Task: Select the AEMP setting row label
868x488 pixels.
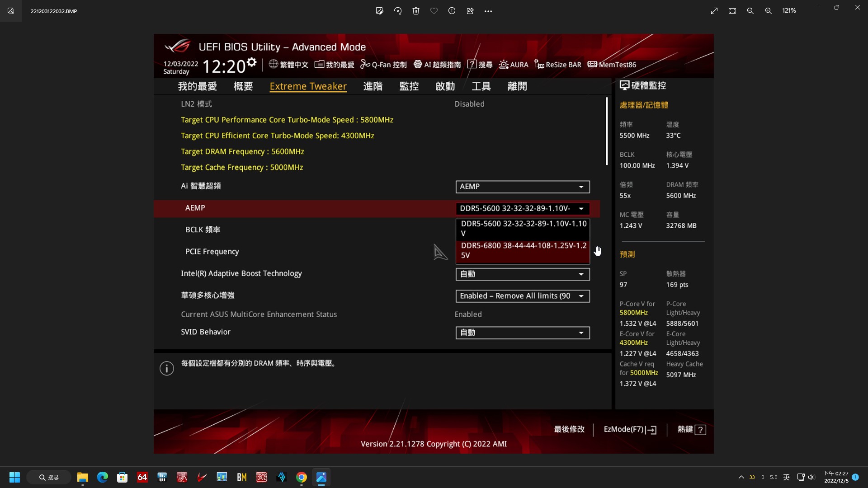Action: click(195, 208)
